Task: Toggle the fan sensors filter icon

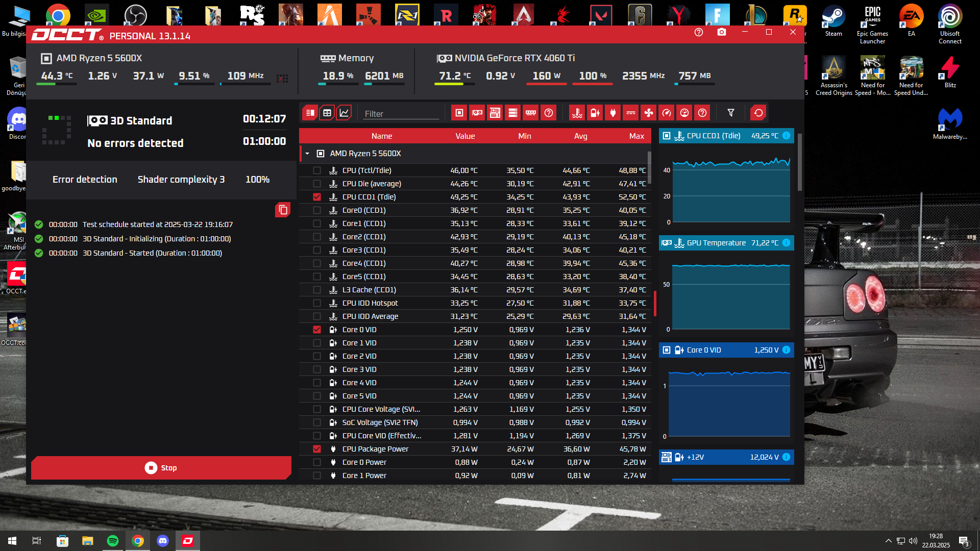Action: (649, 113)
